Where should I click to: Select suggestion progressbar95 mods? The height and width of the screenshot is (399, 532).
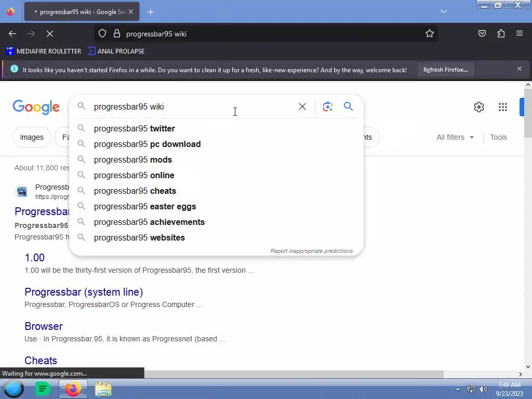tap(216, 160)
